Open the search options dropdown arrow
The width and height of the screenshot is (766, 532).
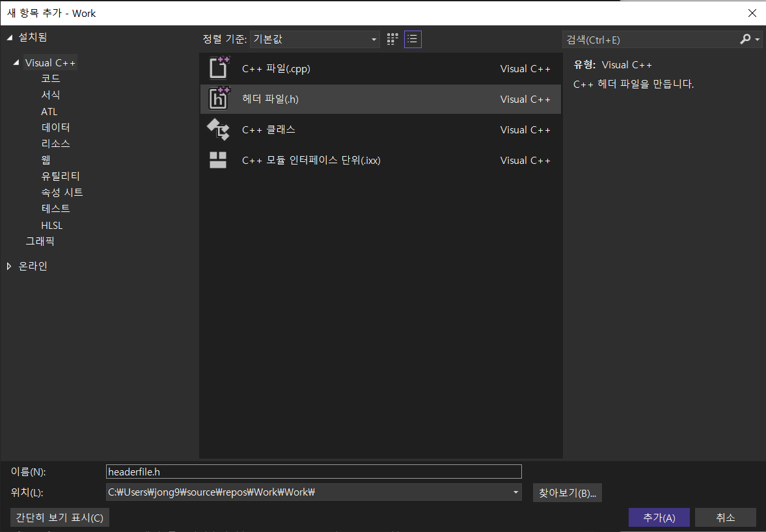pos(757,40)
